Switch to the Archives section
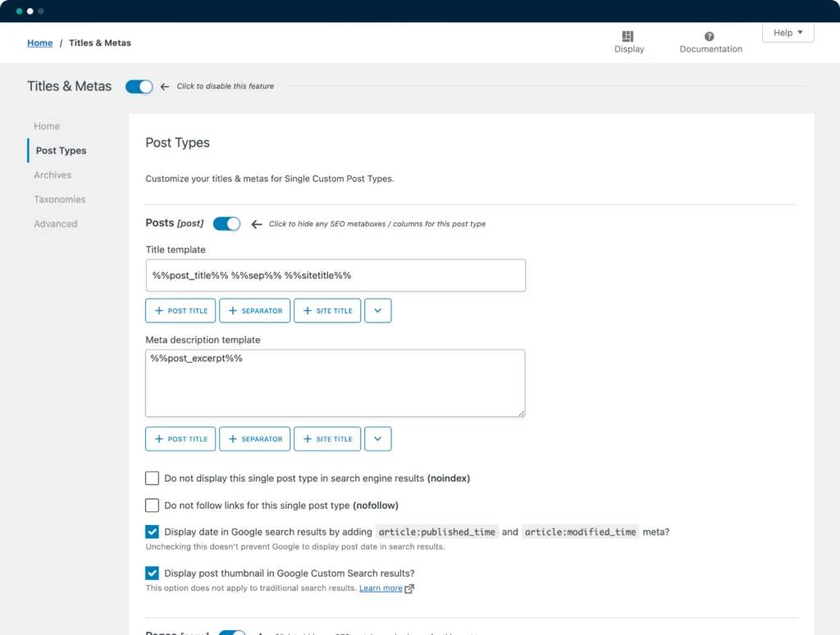840x635 pixels. click(52, 175)
